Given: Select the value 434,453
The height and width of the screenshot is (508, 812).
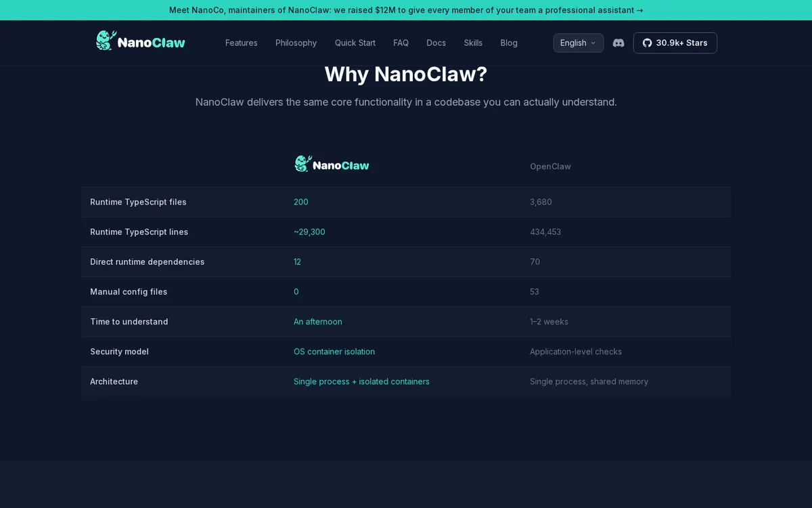Looking at the screenshot, I should pyautogui.click(x=545, y=232).
